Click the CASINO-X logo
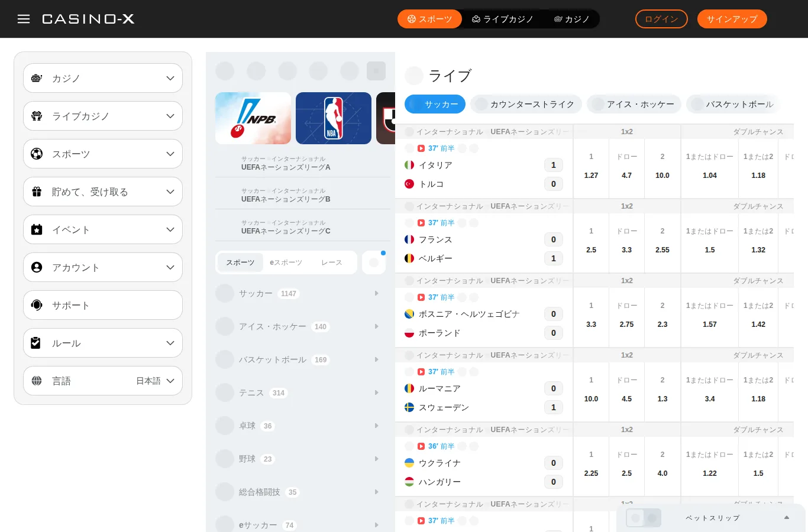808x532 pixels. 88,19
